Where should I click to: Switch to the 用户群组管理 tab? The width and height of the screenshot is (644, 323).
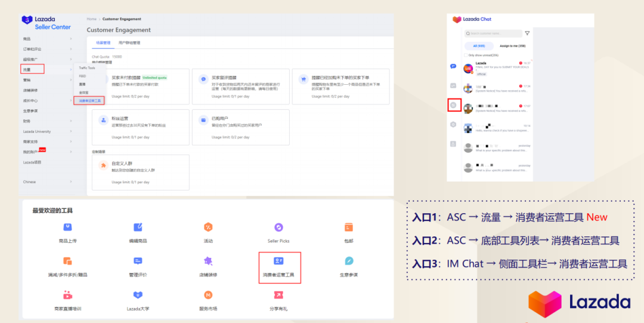pos(129,42)
